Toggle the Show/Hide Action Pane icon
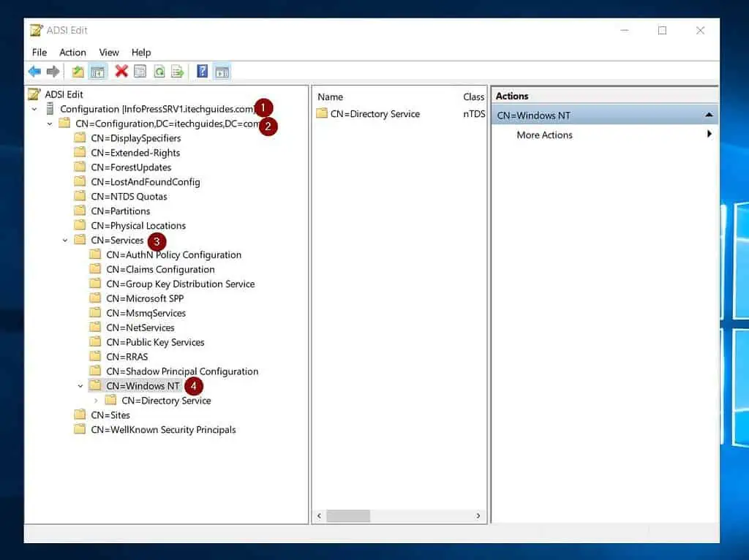749x560 pixels. tap(222, 72)
